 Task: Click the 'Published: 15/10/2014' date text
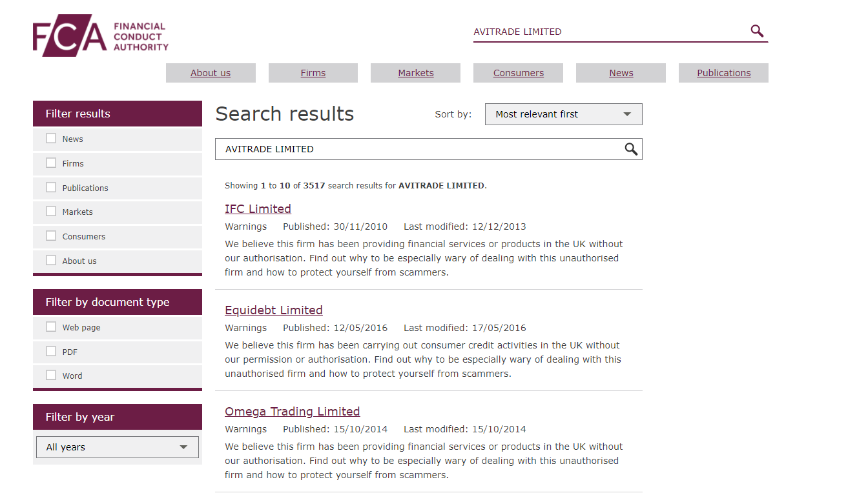tap(335, 429)
